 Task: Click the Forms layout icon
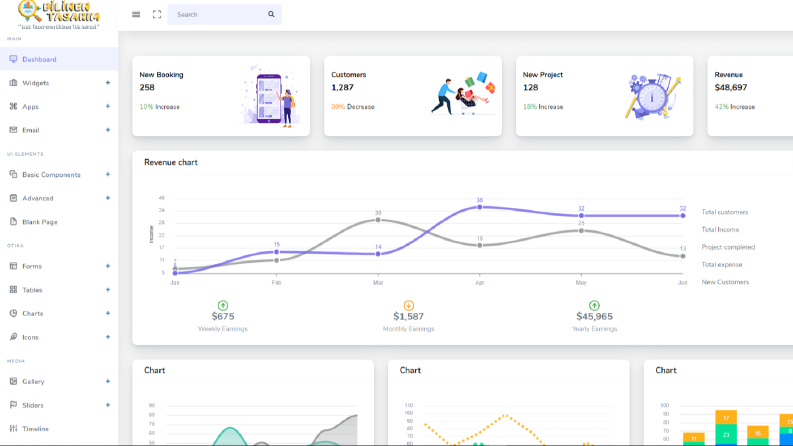point(13,266)
